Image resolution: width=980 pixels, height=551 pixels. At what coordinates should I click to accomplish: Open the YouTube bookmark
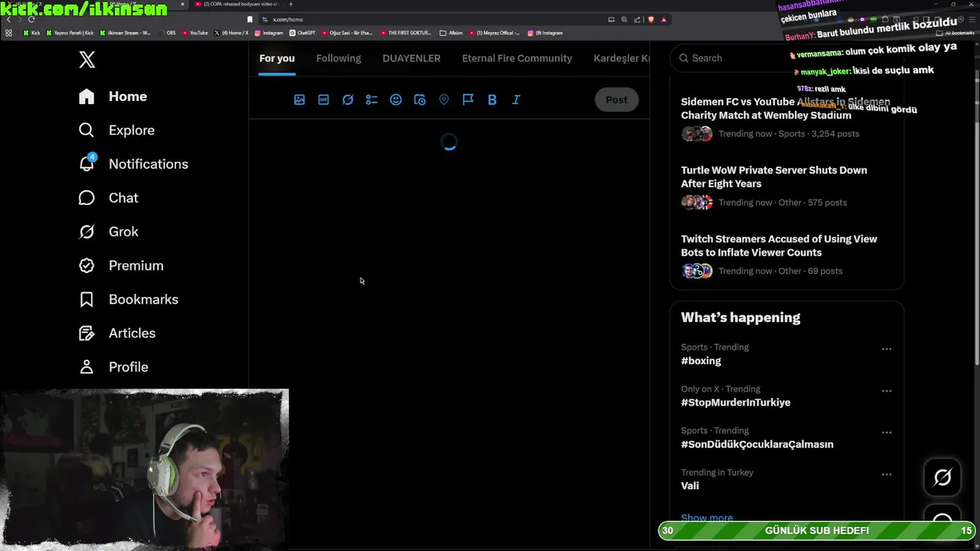coord(194,33)
